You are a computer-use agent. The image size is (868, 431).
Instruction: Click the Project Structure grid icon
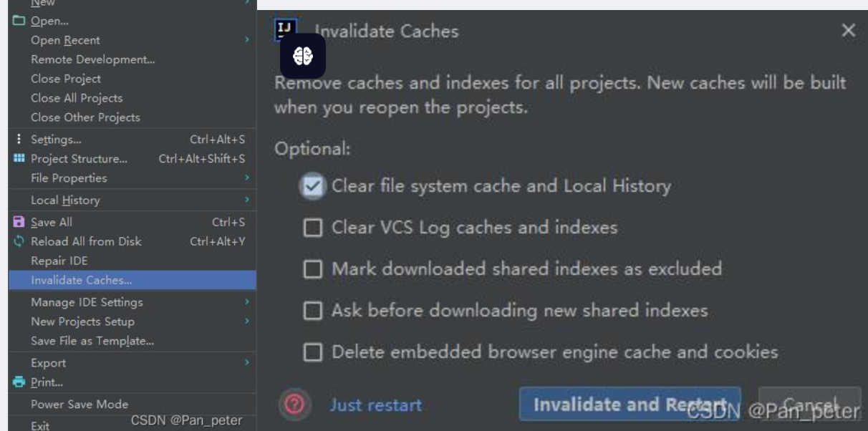19,159
